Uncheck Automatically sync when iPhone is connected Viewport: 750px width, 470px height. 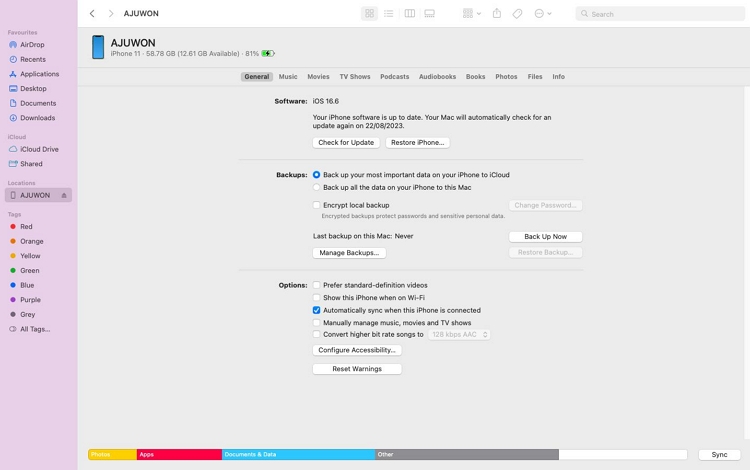click(x=316, y=310)
